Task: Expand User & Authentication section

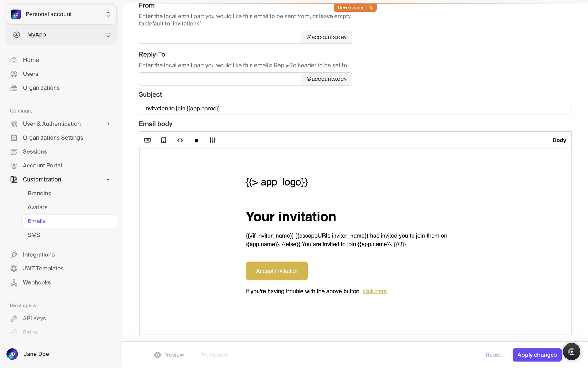Action: click(108, 124)
